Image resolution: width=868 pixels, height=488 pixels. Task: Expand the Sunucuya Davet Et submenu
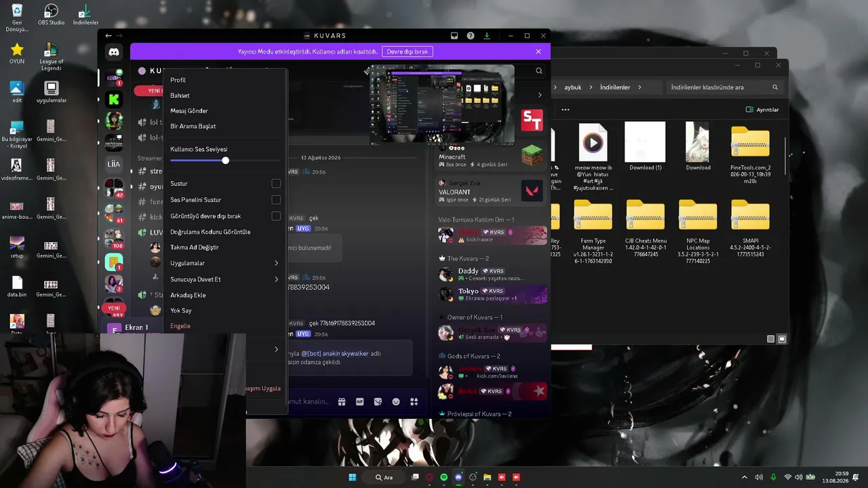tap(276, 279)
